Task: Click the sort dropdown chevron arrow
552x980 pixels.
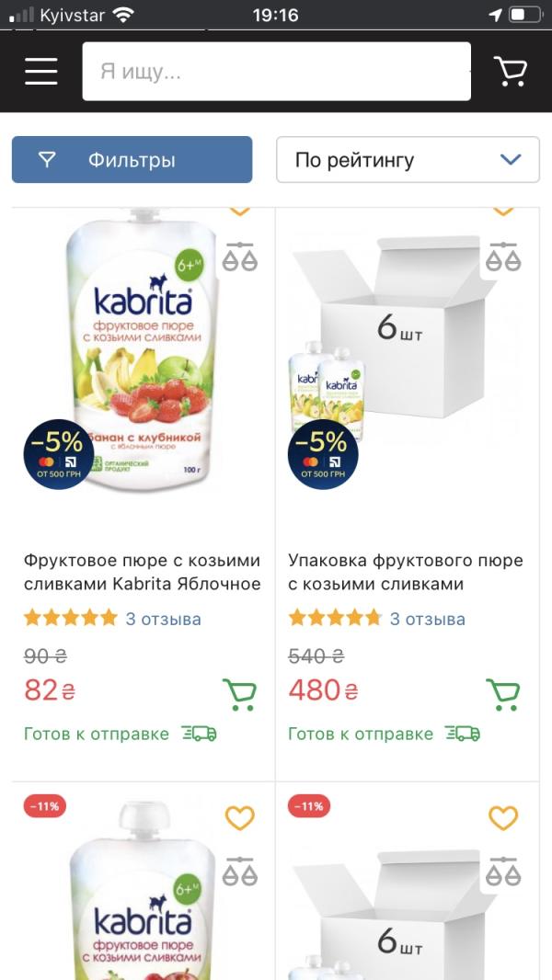Action: pyautogui.click(x=511, y=159)
